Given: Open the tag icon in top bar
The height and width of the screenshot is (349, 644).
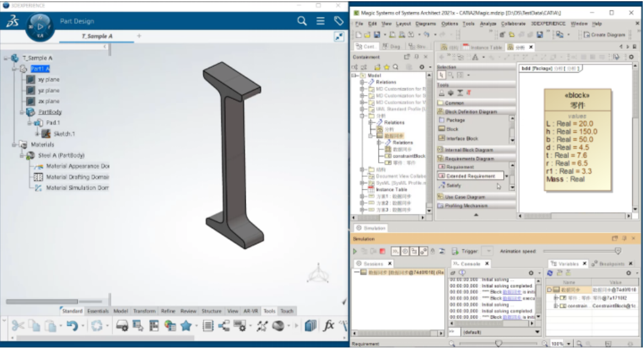Looking at the screenshot, I should click(339, 21).
